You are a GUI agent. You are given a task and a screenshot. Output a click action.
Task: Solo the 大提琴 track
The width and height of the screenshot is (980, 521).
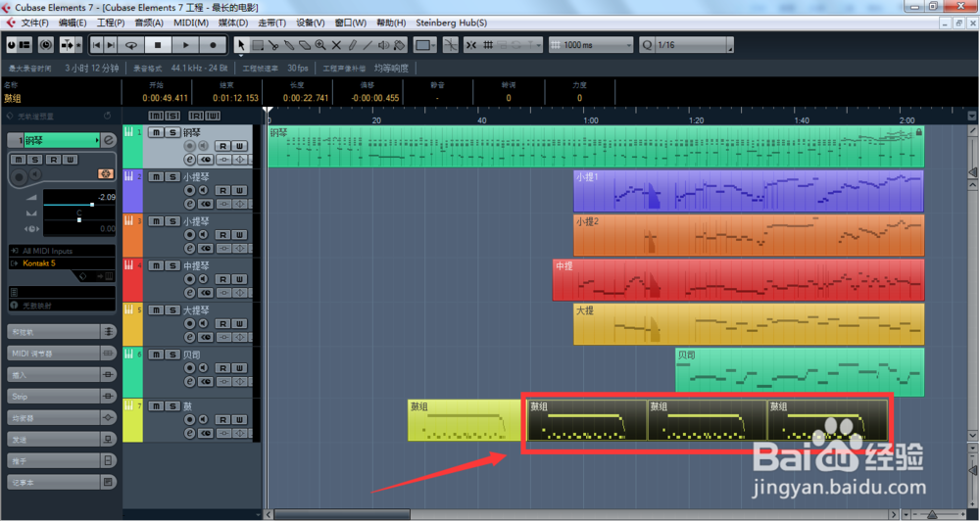coord(171,309)
